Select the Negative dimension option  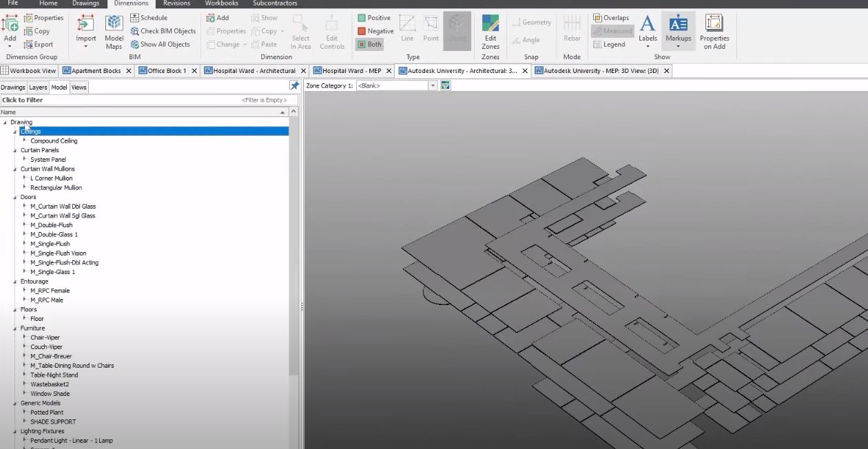coord(375,31)
